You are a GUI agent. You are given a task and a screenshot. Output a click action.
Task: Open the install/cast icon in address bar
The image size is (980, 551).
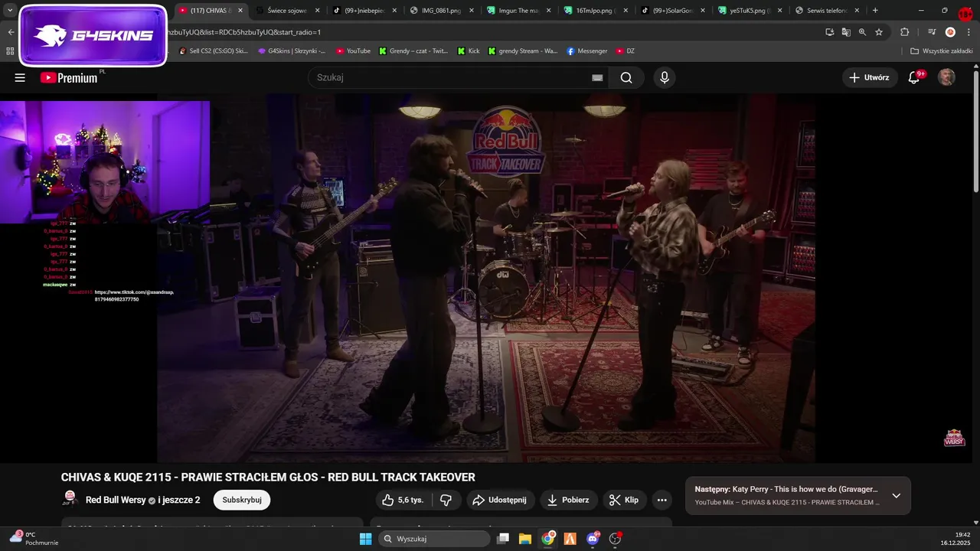point(830,32)
